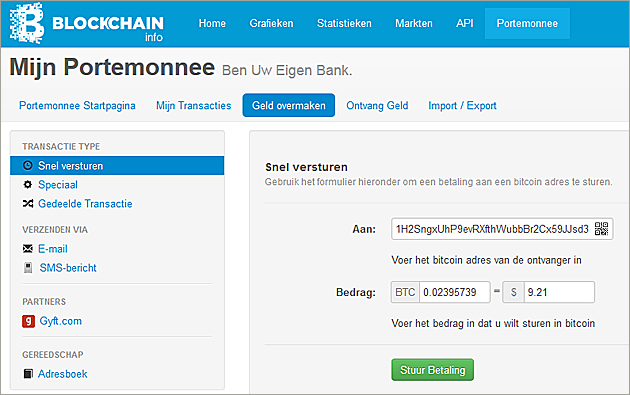630x395 pixels.
Task: Click the Stuur Betaling button
Action: [433, 370]
